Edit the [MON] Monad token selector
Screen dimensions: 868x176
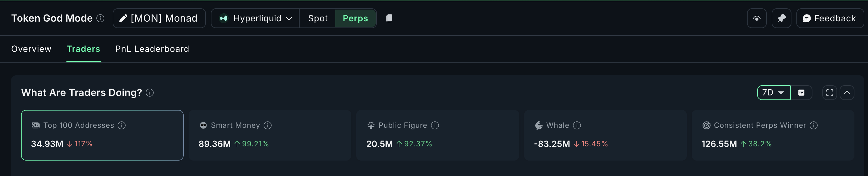(x=159, y=19)
